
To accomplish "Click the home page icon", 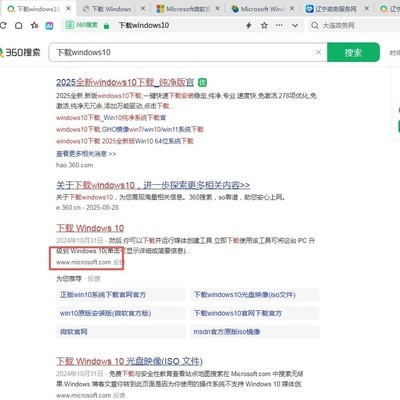I will (19, 25).
